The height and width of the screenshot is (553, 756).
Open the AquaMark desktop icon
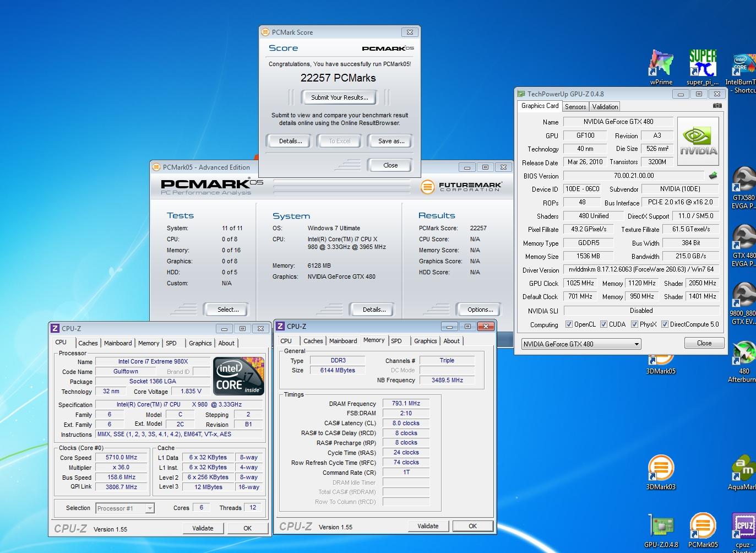(x=743, y=473)
